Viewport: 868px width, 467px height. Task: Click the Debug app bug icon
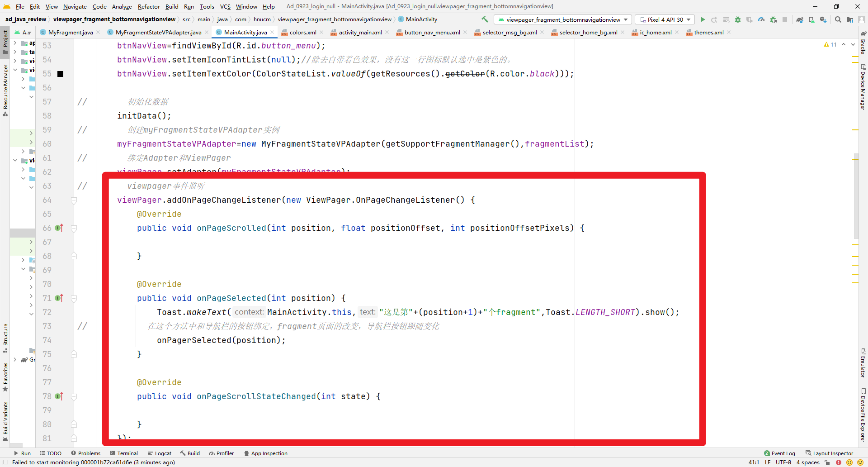[738, 19]
